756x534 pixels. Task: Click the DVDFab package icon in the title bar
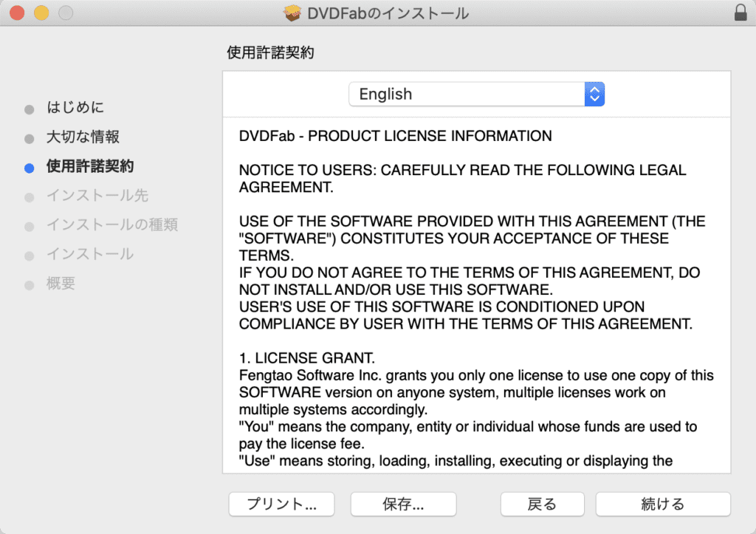pos(292,13)
